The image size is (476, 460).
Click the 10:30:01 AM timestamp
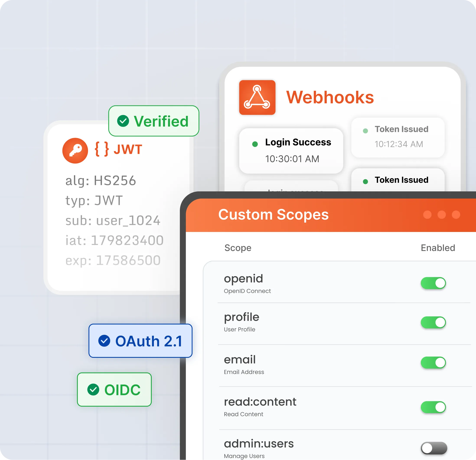point(292,159)
